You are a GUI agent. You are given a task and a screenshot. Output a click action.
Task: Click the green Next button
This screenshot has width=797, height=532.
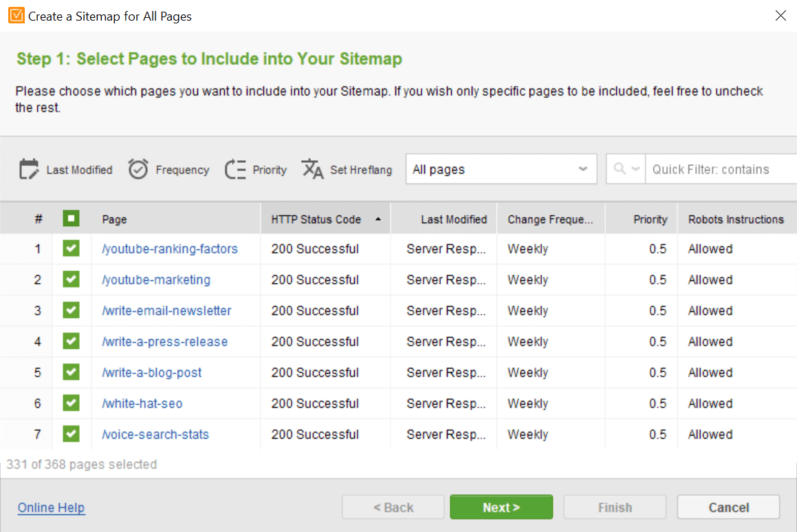coord(501,507)
